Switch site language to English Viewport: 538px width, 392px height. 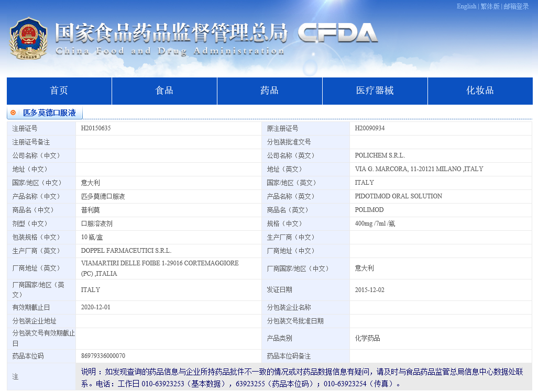tap(466, 6)
